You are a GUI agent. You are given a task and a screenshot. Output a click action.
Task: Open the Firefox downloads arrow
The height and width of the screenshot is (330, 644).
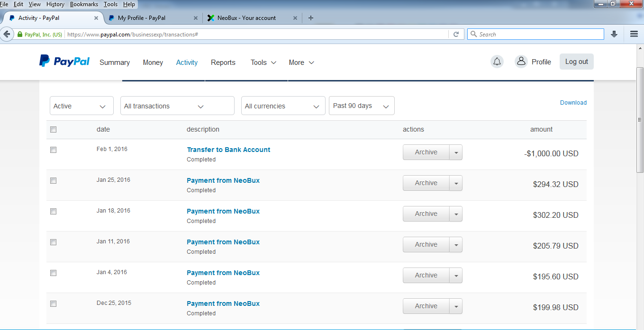click(x=614, y=34)
